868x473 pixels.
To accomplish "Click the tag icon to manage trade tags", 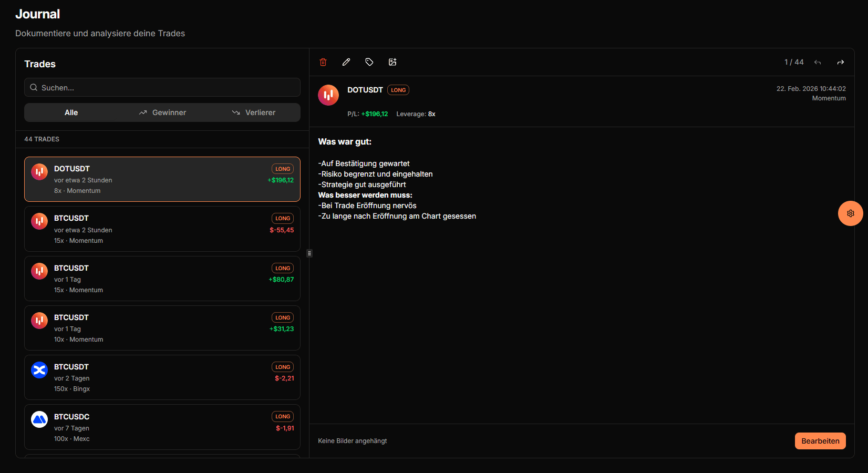I will coord(369,62).
